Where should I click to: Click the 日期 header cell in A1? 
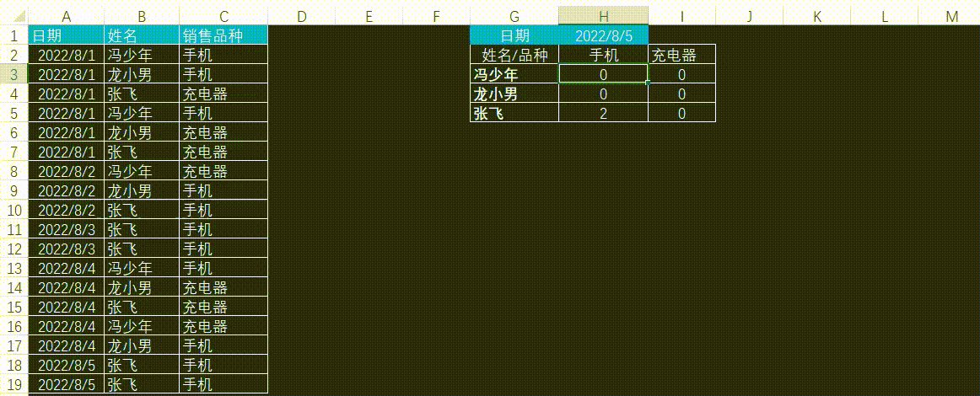click(x=67, y=35)
